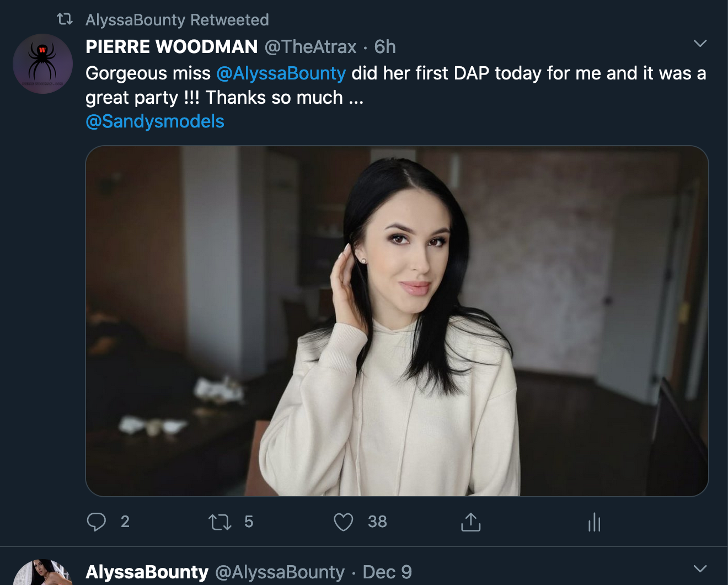View tweet analytics bar chart icon

(594, 522)
